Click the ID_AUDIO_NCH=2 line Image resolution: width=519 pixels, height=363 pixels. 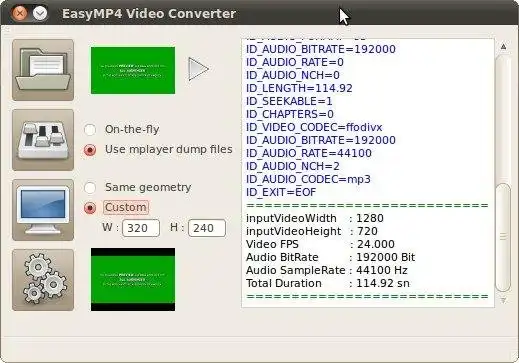click(293, 166)
